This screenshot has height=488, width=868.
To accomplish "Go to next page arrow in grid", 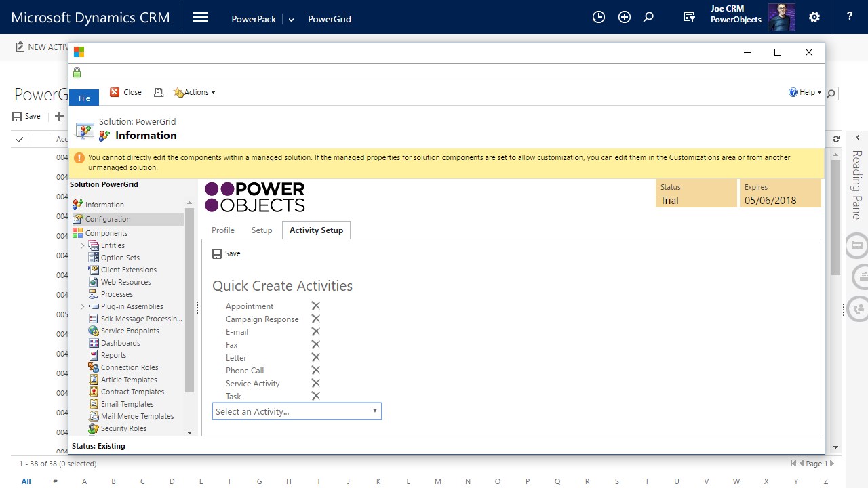I will [x=833, y=464].
